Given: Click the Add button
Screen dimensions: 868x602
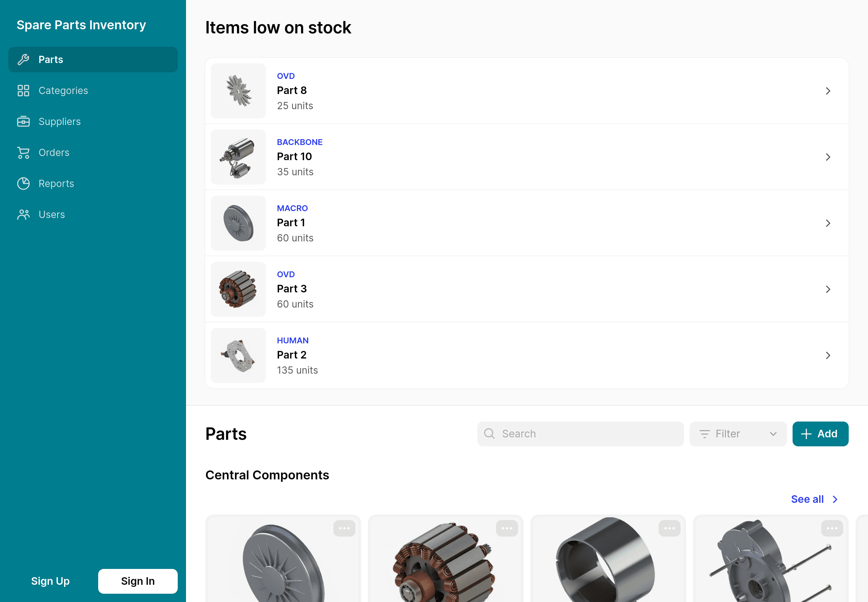Looking at the screenshot, I should click(820, 434).
